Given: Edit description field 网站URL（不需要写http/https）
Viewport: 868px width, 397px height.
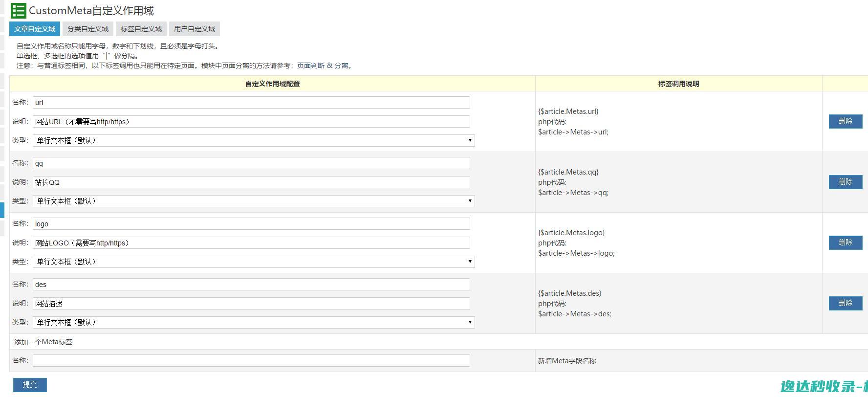Looking at the screenshot, I should coord(251,121).
